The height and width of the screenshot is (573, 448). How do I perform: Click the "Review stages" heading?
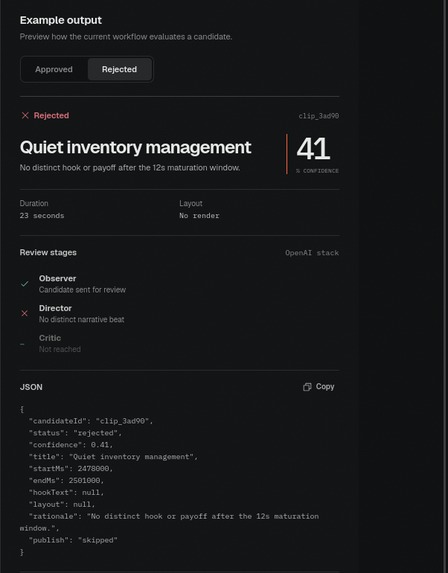click(48, 253)
